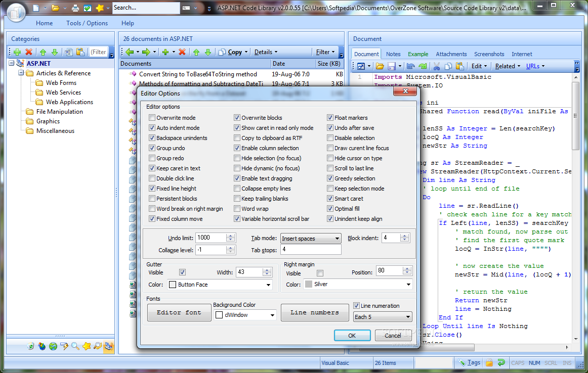This screenshot has width=588, height=373.
Task: Delete category with the red X icon
Action: 28,52
